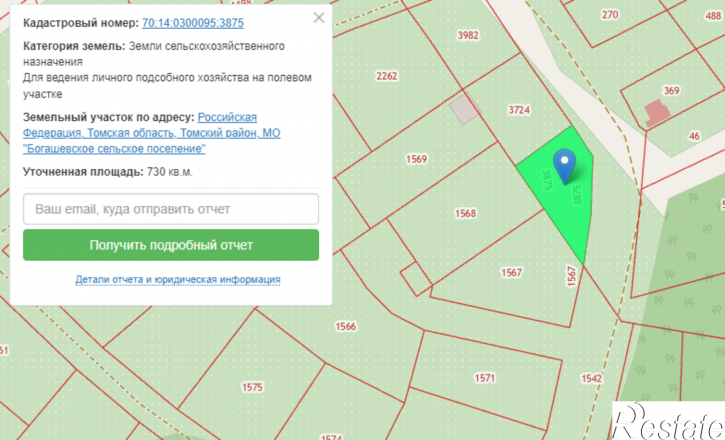Screen dimensions: 725x440
Task: Select parcel labeled 3724 on map
Action: (519, 110)
